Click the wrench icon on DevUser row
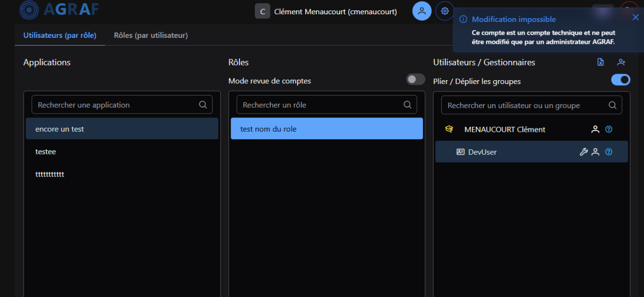This screenshot has height=297, width=644. [584, 152]
